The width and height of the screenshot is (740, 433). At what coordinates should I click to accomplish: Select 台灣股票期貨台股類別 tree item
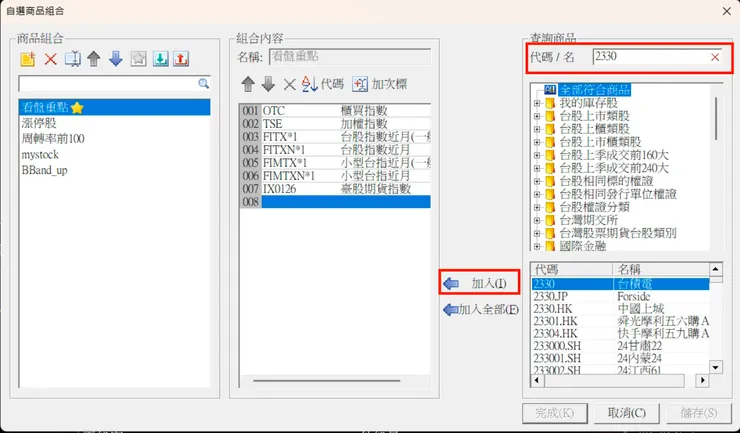tap(618, 233)
